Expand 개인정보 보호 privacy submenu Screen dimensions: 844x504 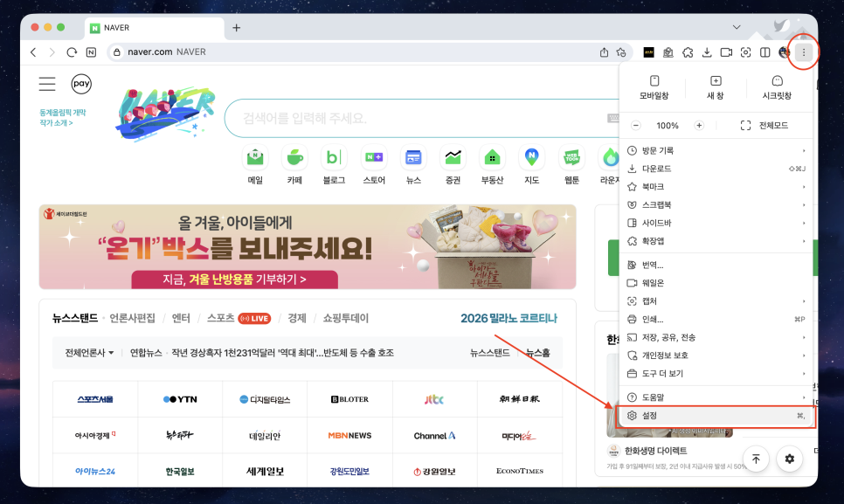[716, 355]
